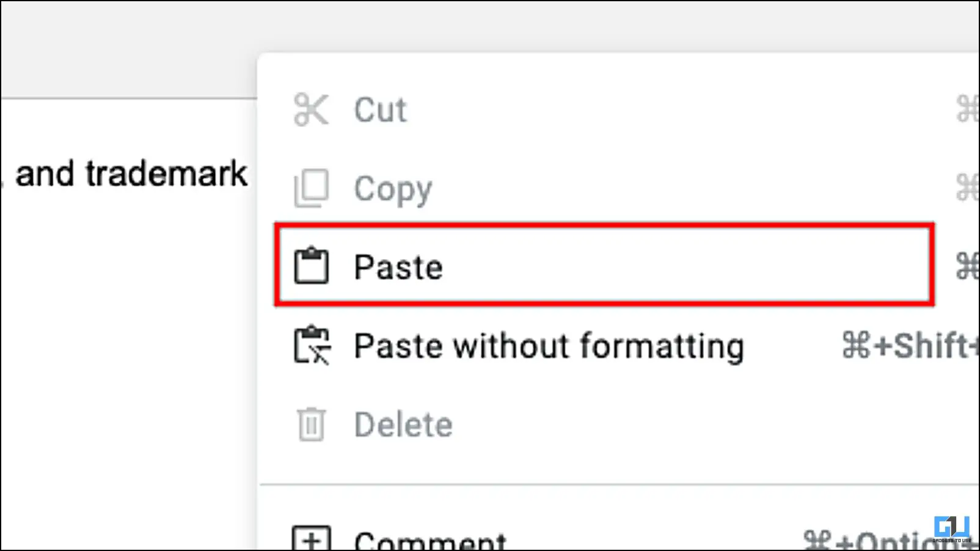This screenshot has height=551, width=980.
Task: Click the scissors icon next to Cut
Action: pyautogui.click(x=311, y=110)
